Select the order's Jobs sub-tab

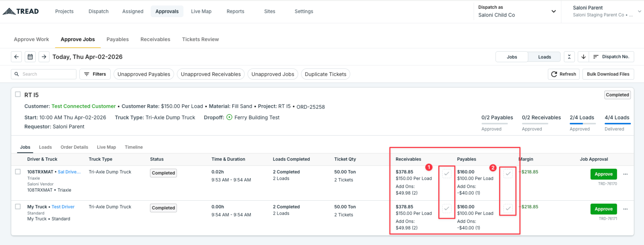25,147
